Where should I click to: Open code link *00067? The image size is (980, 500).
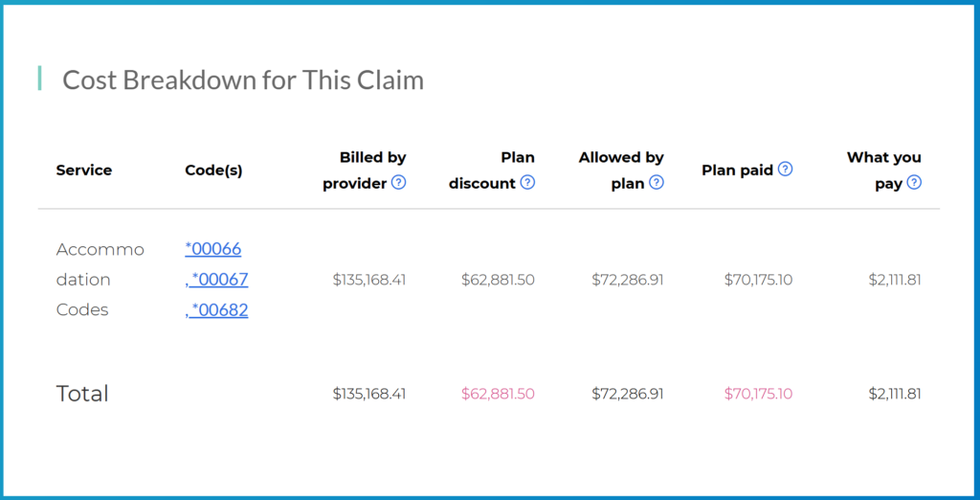click(219, 280)
